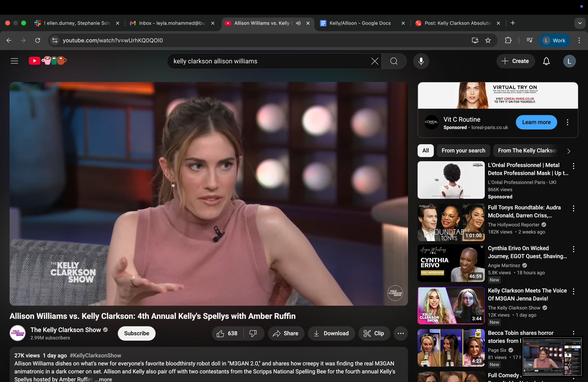Screen dimensions: 588x382
Task: Open the YouTube hamburger menu
Action: pos(14,61)
